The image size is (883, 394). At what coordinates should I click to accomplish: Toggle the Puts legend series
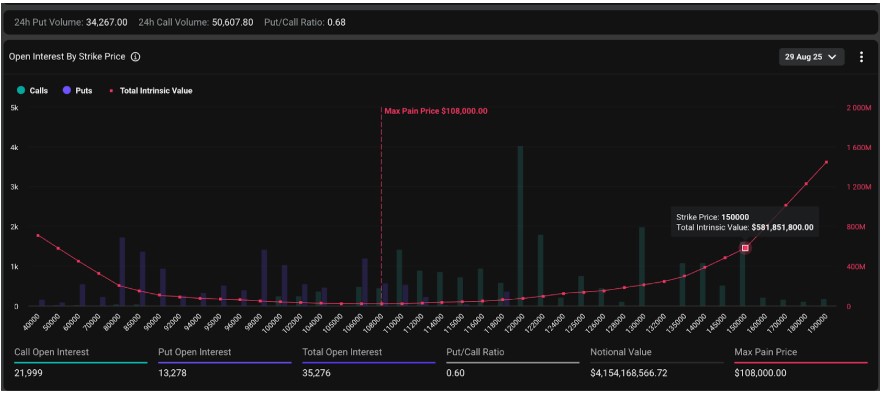tap(78, 90)
